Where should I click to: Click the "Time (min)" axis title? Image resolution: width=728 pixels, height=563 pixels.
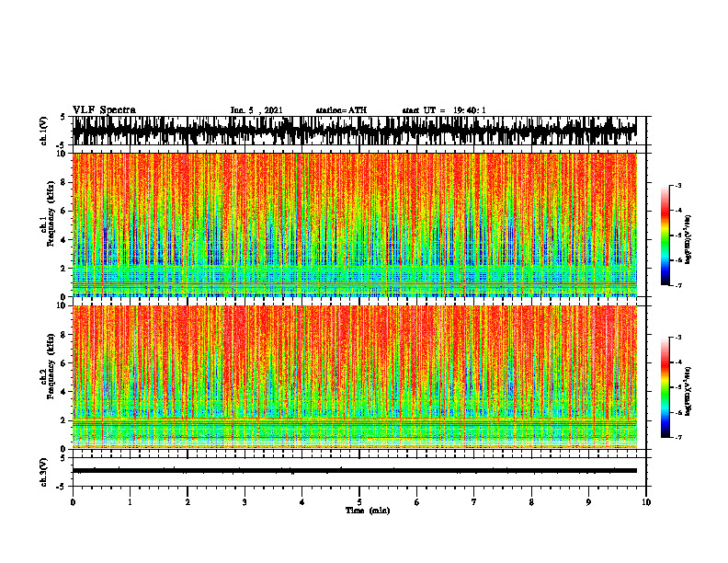click(x=368, y=511)
